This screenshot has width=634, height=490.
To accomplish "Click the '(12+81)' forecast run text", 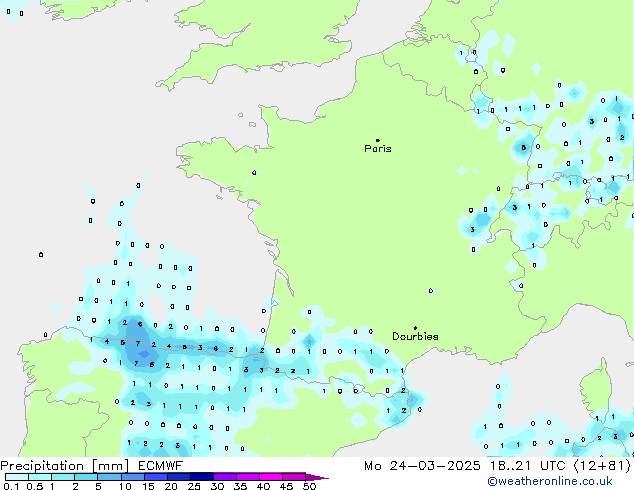I will coord(602,466).
